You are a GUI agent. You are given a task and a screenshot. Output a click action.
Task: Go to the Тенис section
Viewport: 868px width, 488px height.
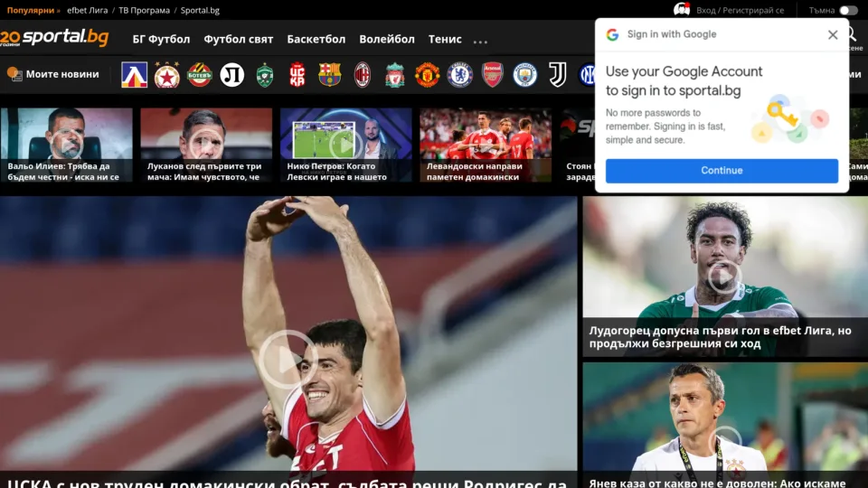(445, 39)
